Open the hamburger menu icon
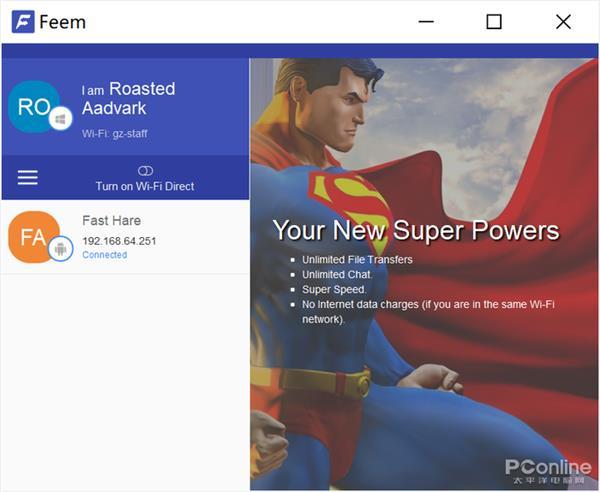Image resolution: width=600 pixels, height=492 pixels. (x=28, y=178)
